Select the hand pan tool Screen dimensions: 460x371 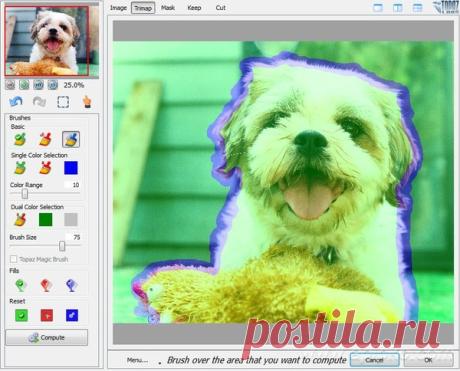click(87, 102)
